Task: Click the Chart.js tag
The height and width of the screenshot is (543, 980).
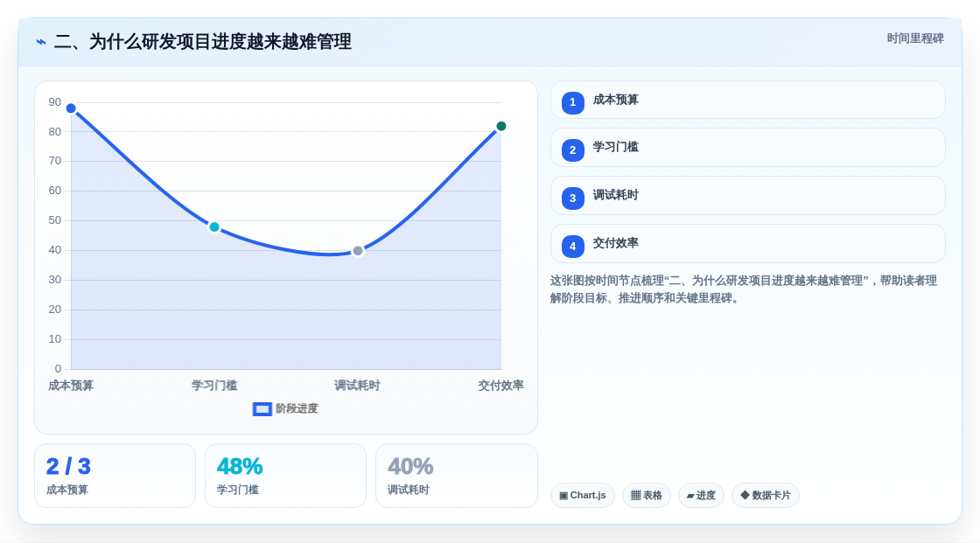Action: click(583, 496)
